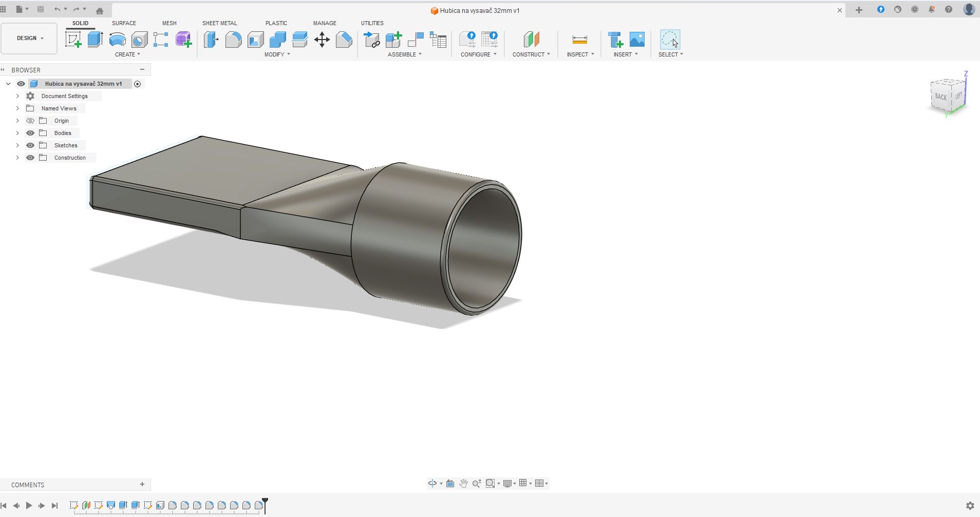
Task: Switch to the SHEET METAL tab
Action: [x=219, y=23]
